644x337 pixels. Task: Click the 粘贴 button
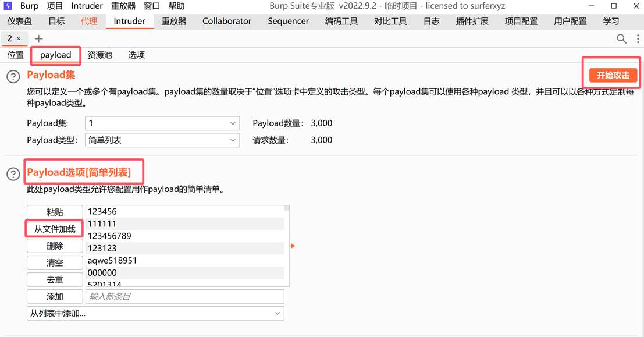(55, 212)
